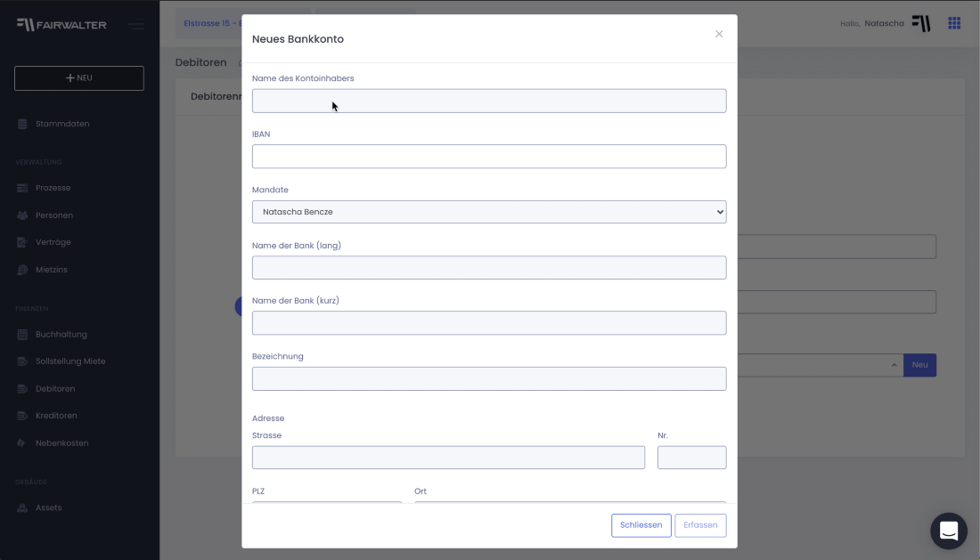This screenshot has width=980, height=560.
Task: Select Nebenkosten menu entry
Action: (61, 443)
